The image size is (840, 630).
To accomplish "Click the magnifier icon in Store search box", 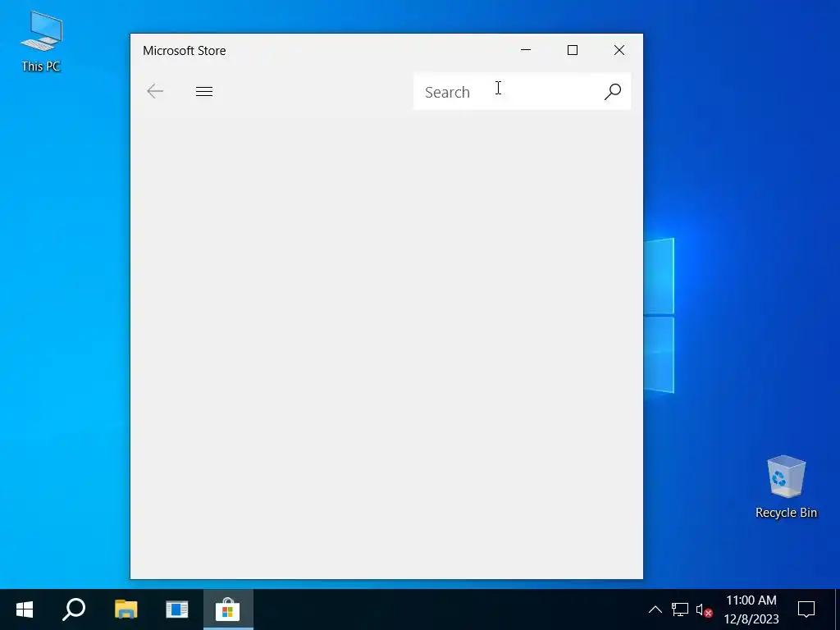I will coord(612,92).
